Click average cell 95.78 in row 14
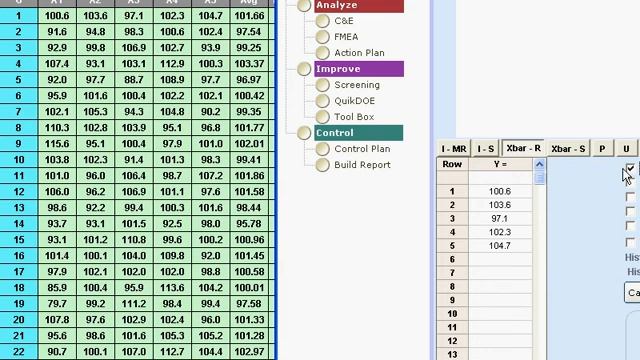Screen dimensions: 640x360 click(249, 224)
